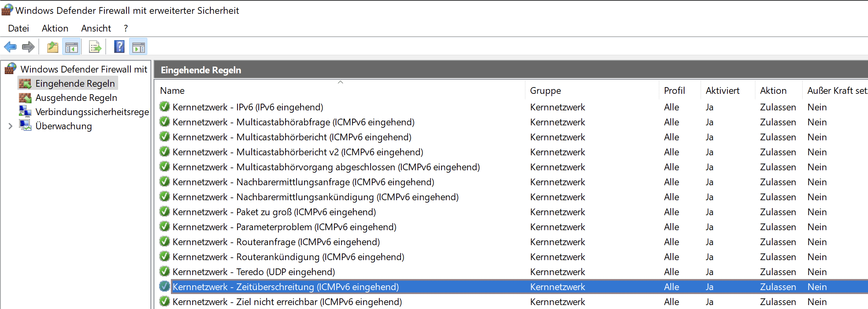The image size is (868, 309).
Task: Open the Aktion menu
Action: (x=55, y=28)
